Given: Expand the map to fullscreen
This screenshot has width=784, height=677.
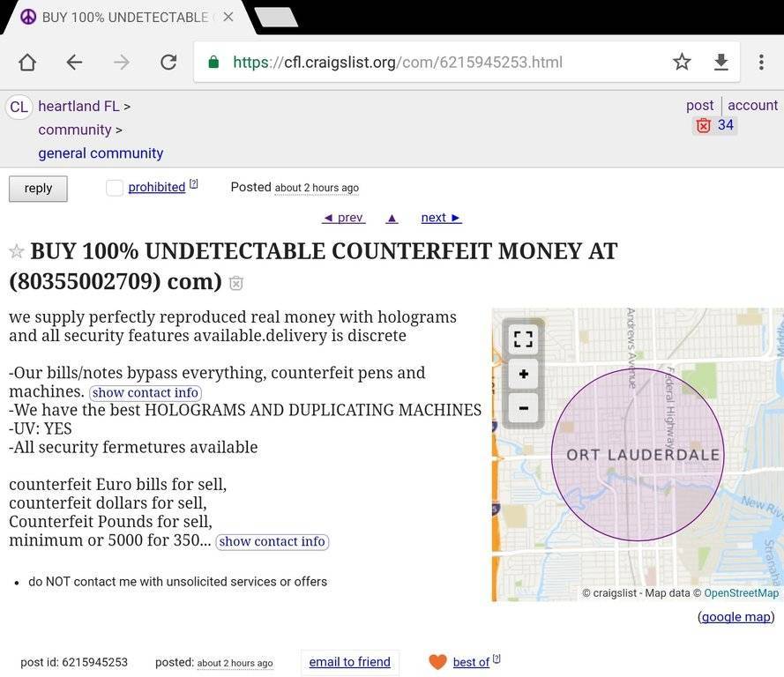Looking at the screenshot, I should pyautogui.click(x=523, y=339).
